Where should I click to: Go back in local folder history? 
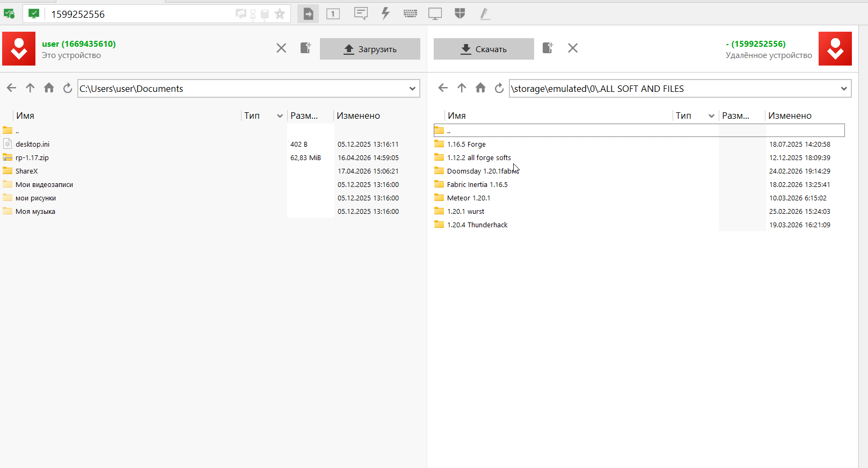click(11, 88)
